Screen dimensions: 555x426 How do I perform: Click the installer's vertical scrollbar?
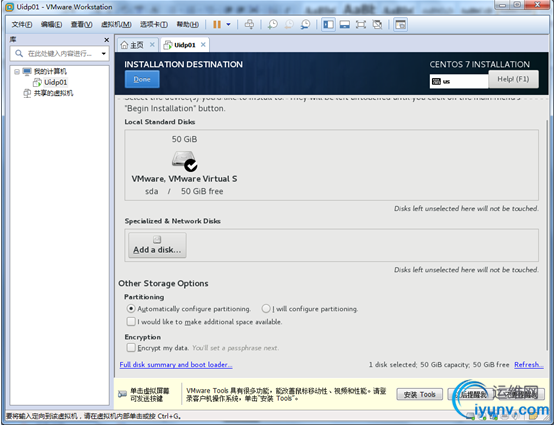[x=548, y=234]
